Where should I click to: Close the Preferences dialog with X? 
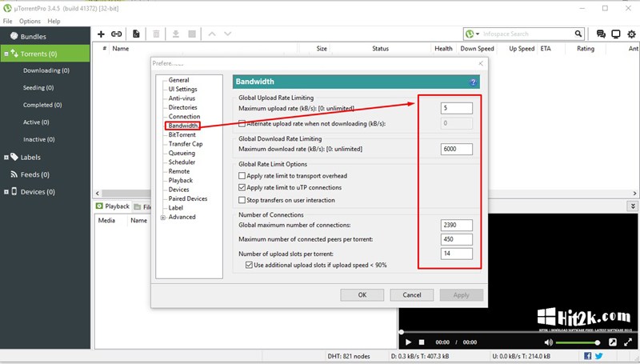(x=481, y=63)
